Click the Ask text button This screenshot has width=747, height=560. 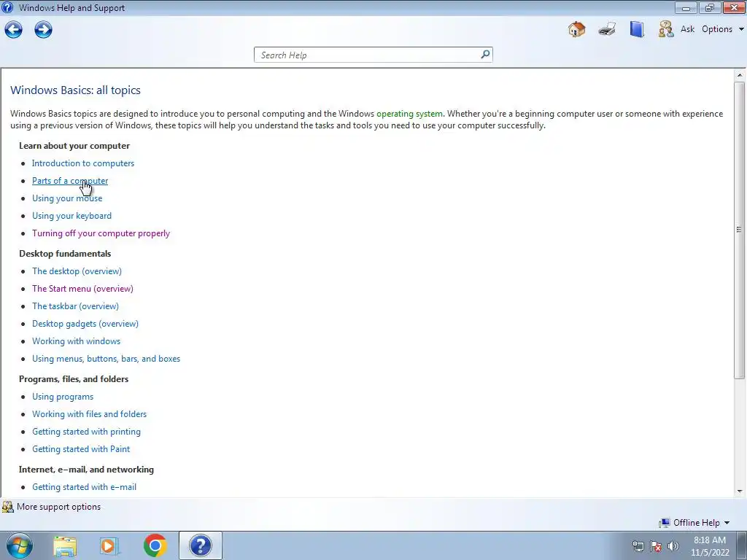click(x=687, y=29)
